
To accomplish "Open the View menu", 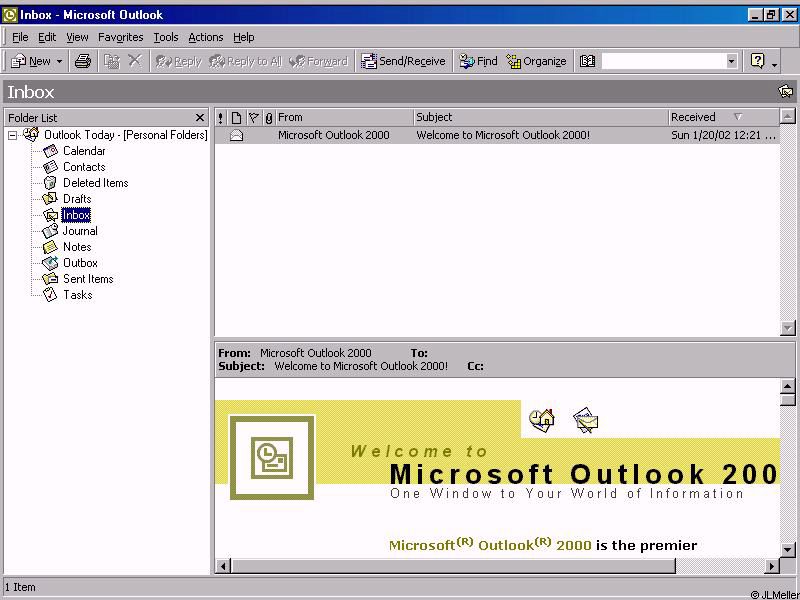I will (x=77, y=37).
